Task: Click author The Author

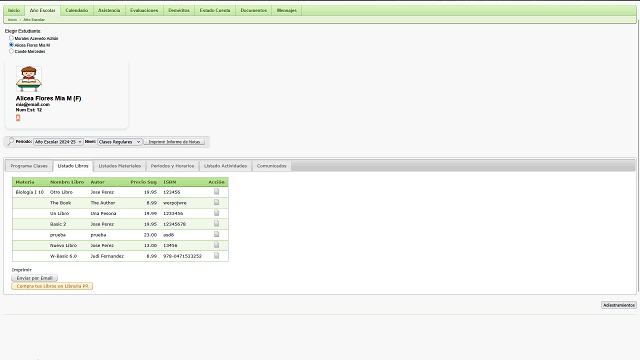Action: point(103,202)
